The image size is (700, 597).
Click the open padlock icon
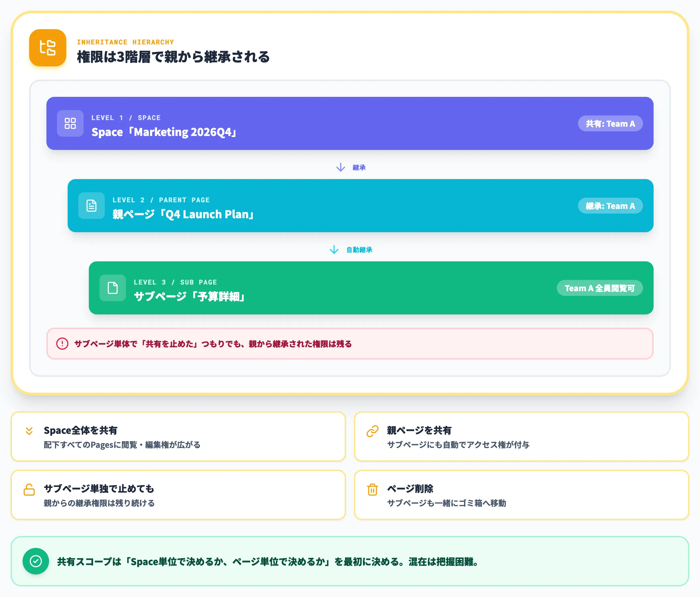click(x=29, y=490)
